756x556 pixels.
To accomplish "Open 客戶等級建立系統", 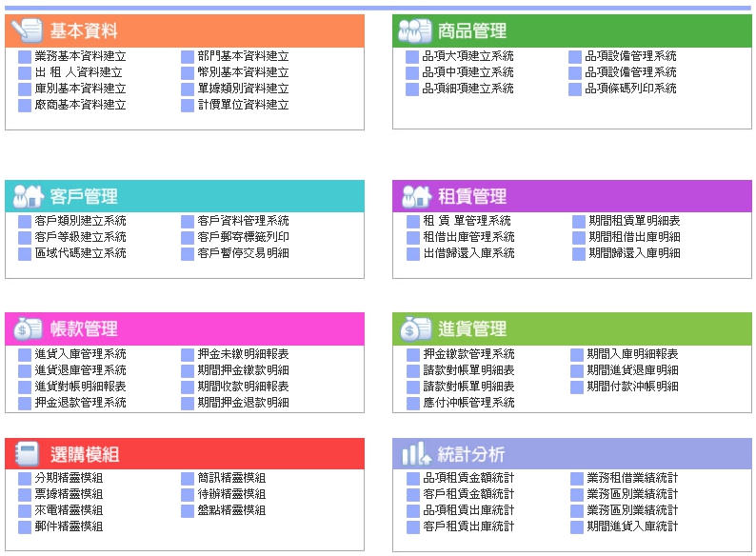I will 80,237.
